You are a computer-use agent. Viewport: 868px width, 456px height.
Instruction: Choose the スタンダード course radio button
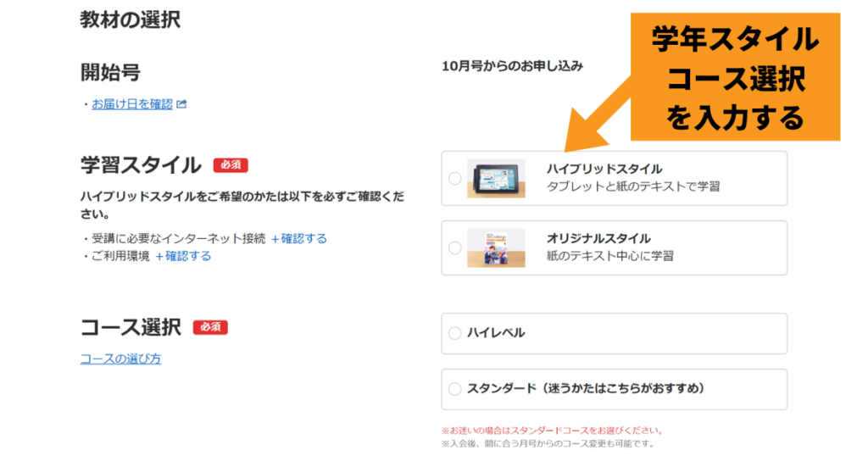(454, 389)
